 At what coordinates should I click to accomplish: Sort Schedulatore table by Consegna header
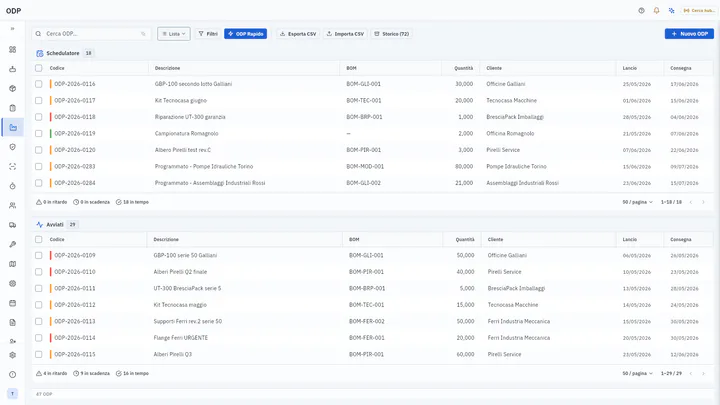click(681, 68)
